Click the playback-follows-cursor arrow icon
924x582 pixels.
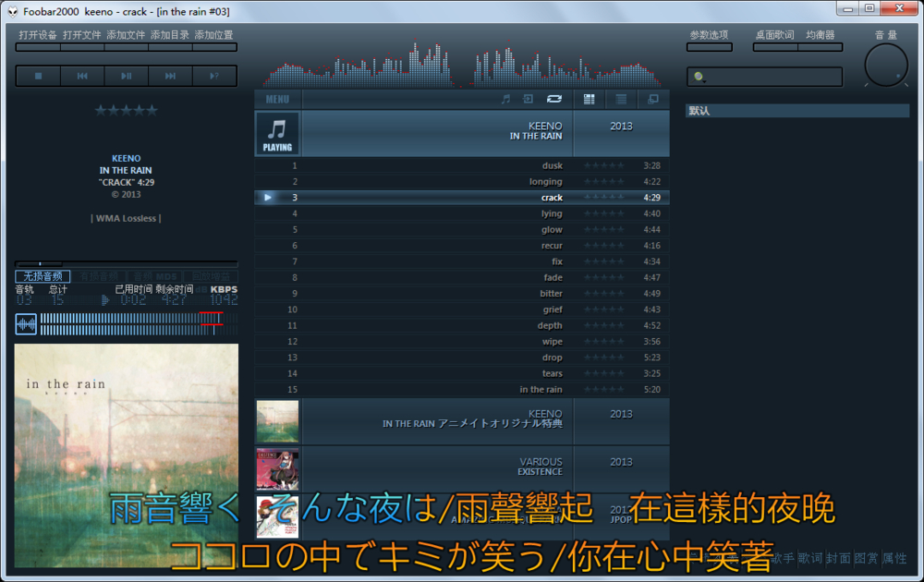528,99
